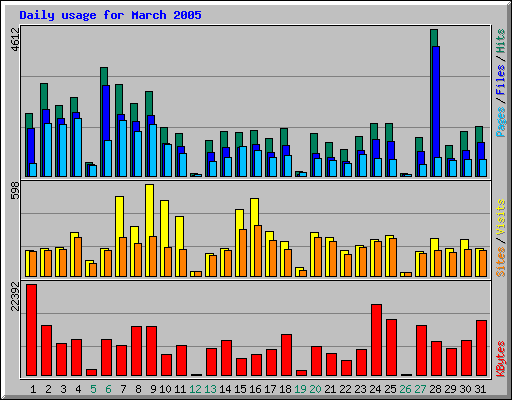Click the cyan Pages bar for day 4
512x400 pixels.
coord(78,147)
